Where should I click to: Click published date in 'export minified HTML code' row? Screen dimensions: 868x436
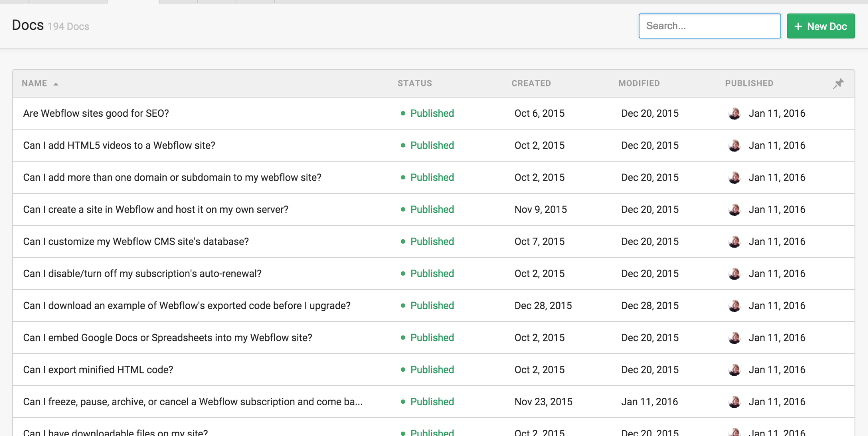(x=777, y=370)
